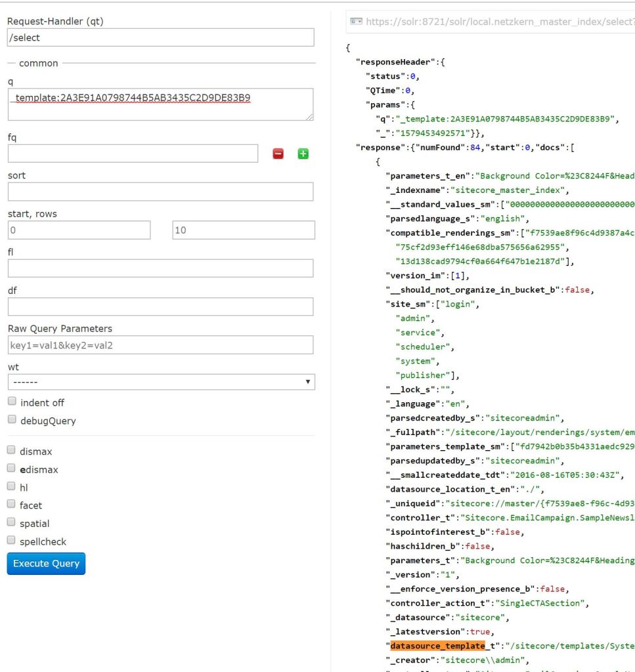Image resolution: width=635 pixels, height=672 pixels.
Task: Enable the facet checkbox
Action: (12, 505)
